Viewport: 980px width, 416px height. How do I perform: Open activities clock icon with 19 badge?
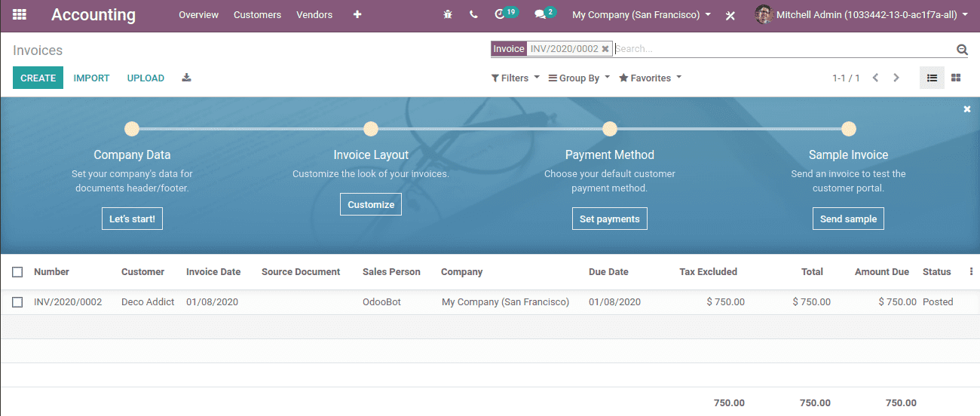click(506, 14)
